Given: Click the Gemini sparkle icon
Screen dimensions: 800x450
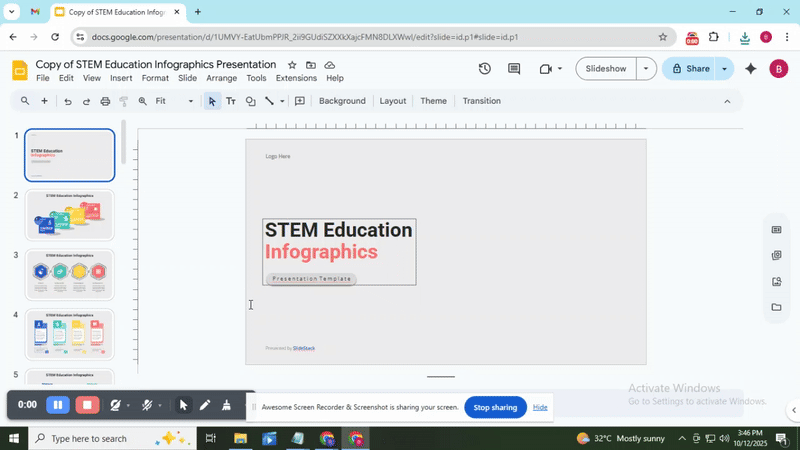Looking at the screenshot, I should (751, 69).
